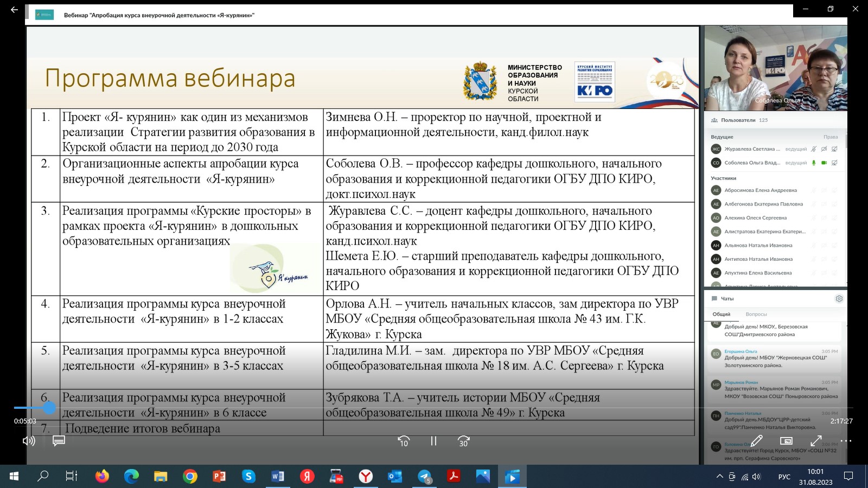Launch Google Chrome from the taskbar
This screenshot has width=868, height=488.
(190, 476)
